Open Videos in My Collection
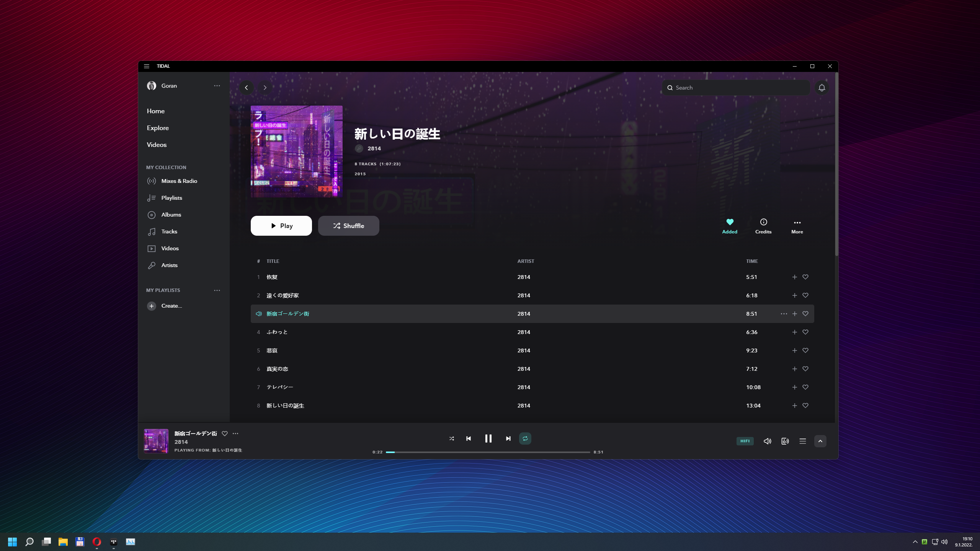 [x=170, y=248]
